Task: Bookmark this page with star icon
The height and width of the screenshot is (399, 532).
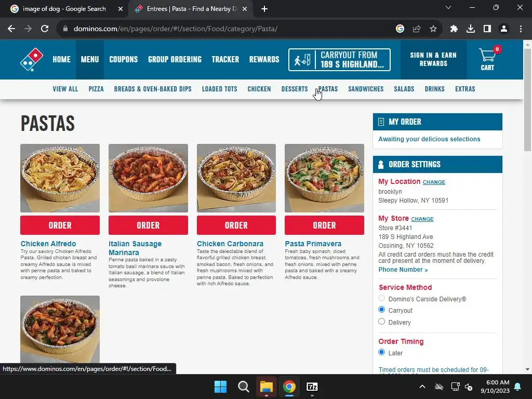Action: tap(433, 29)
